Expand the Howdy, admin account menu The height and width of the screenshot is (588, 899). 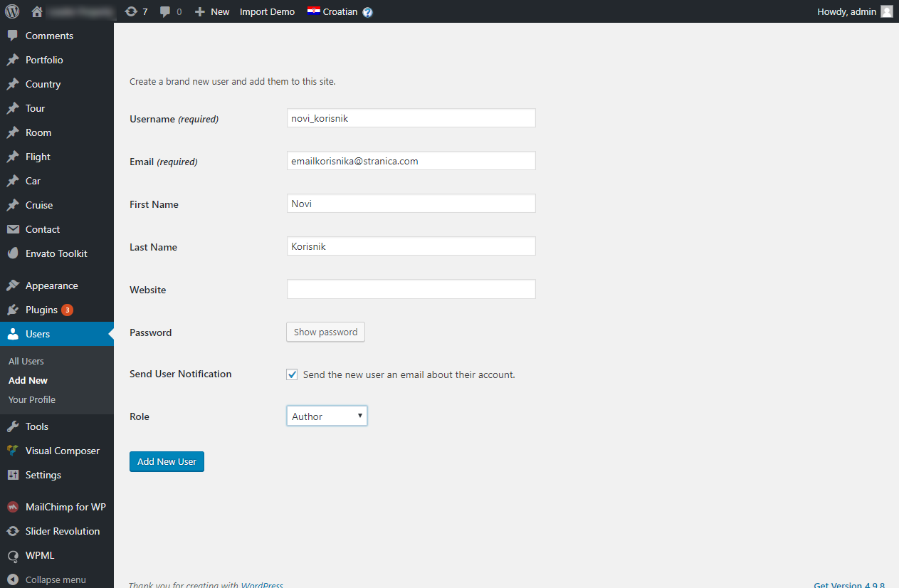click(x=847, y=11)
